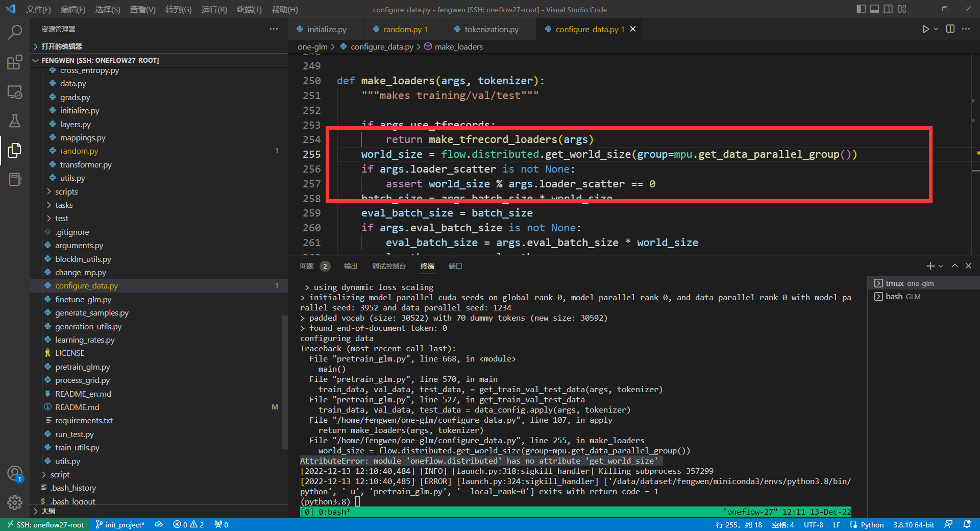Click the editor minimap overview ruler
Screen dimensions: 980x531
coord(975,153)
